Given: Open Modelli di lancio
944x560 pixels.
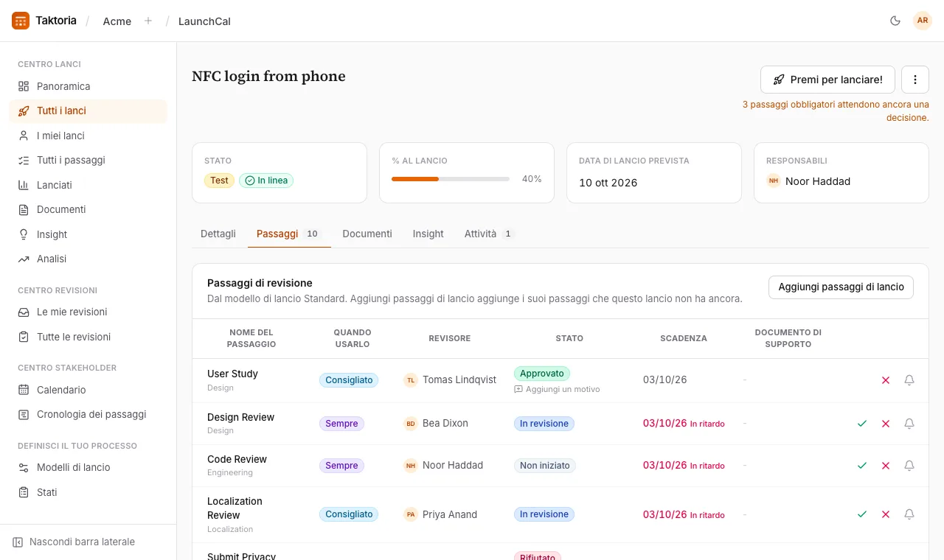Looking at the screenshot, I should pyautogui.click(x=88, y=467).
